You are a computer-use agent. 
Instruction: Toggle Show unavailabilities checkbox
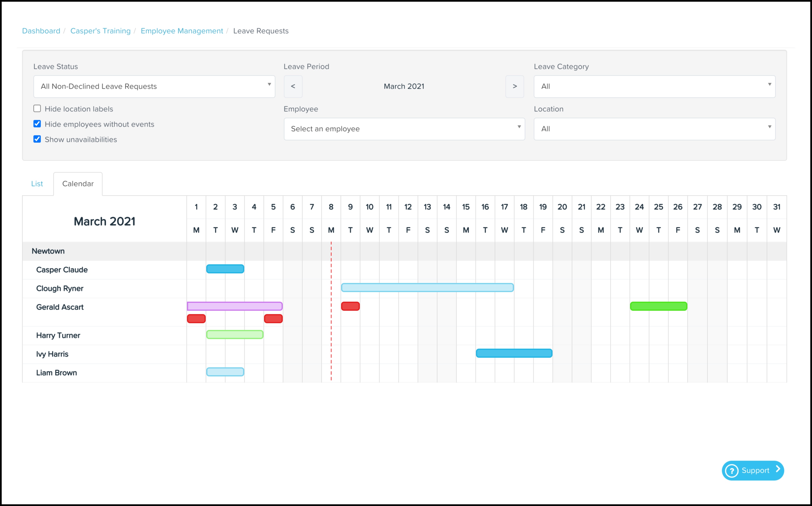tap(37, 139)
